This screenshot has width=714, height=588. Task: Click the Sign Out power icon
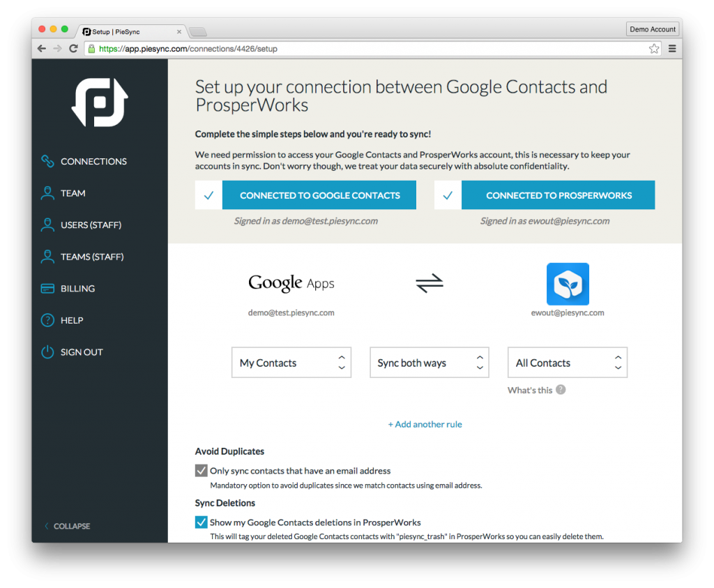(x=47, y=352)
